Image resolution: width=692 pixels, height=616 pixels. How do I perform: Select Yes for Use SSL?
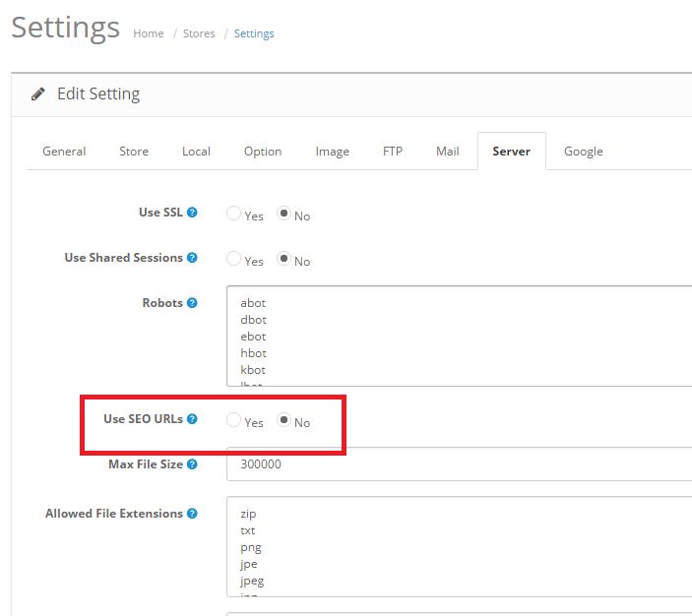pos(233,214)
